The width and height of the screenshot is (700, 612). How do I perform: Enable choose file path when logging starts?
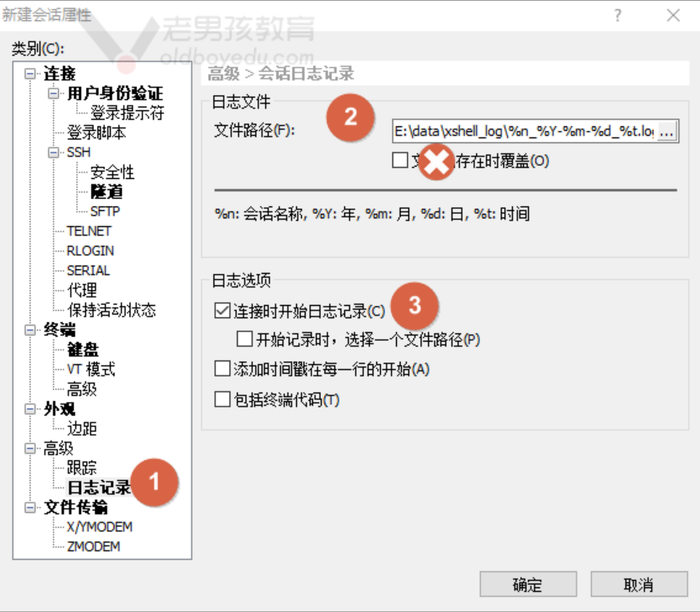[245, 339]
